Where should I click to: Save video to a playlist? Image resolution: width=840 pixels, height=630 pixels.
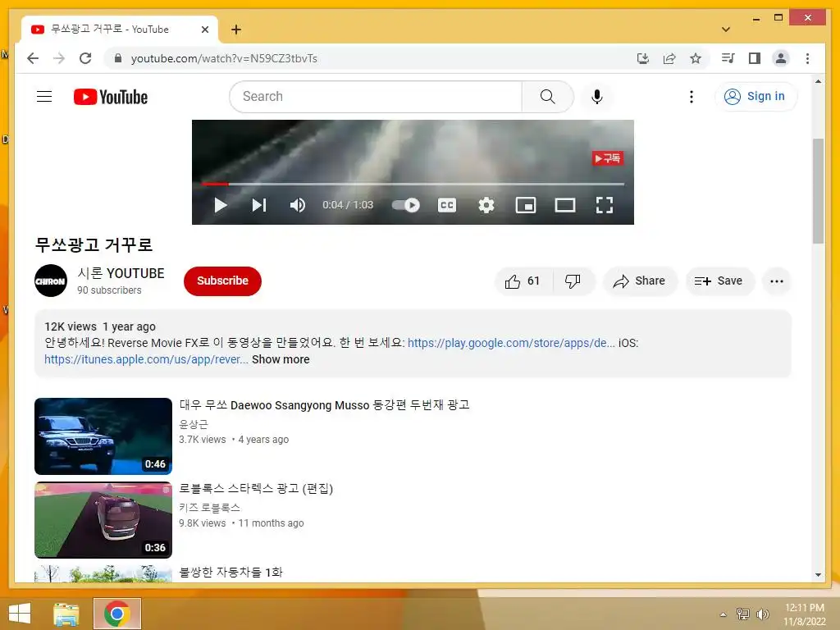(x=719, y=281)
